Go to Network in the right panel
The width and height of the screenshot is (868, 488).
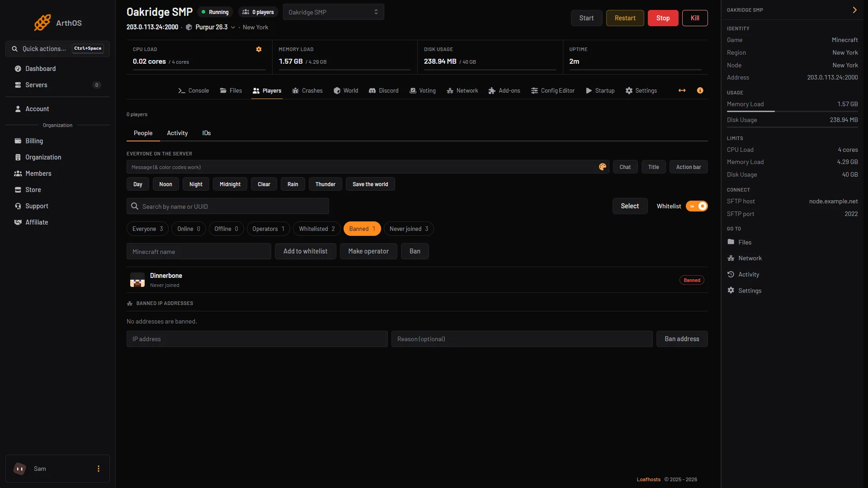click(x=745, y=258)
